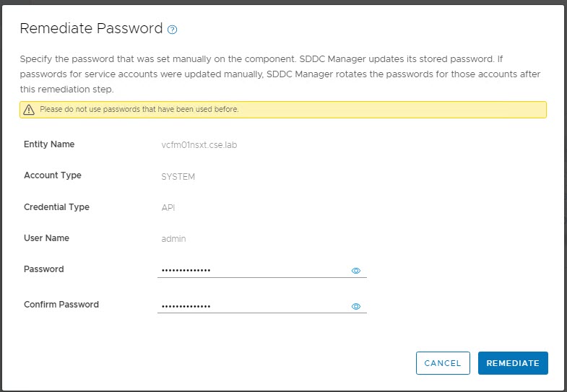
Task: Click the SYSTEM account type value
Action: (178, 176)
